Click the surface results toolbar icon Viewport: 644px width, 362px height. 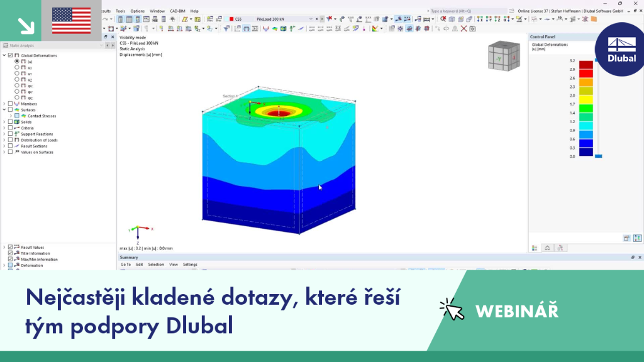pos(275,28)
